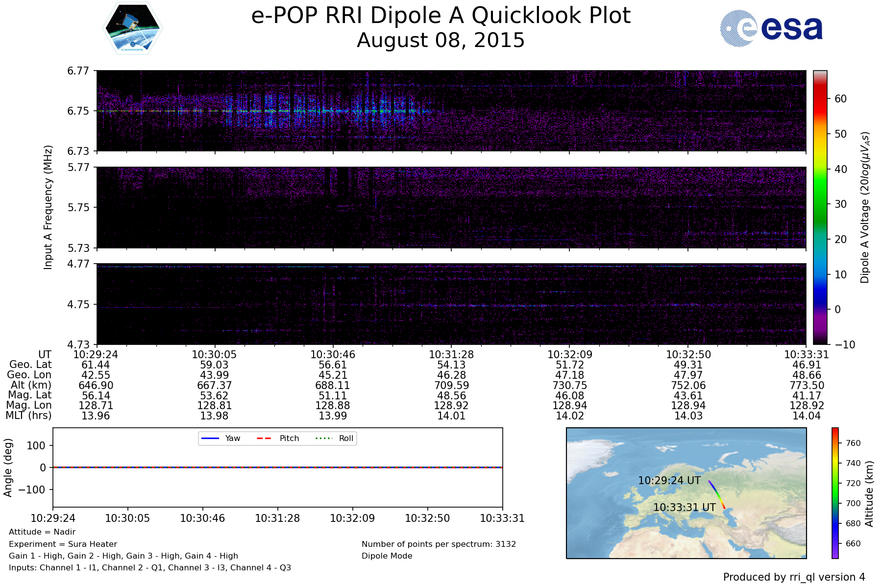Click the blue Yaw legend line
Screen dimensions: 882x588
click(210, 438)
